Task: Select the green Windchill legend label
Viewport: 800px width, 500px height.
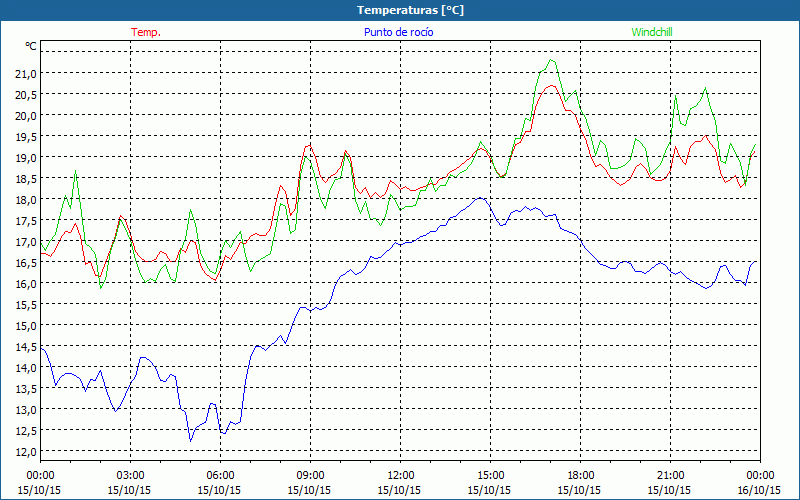Action: 652,32
